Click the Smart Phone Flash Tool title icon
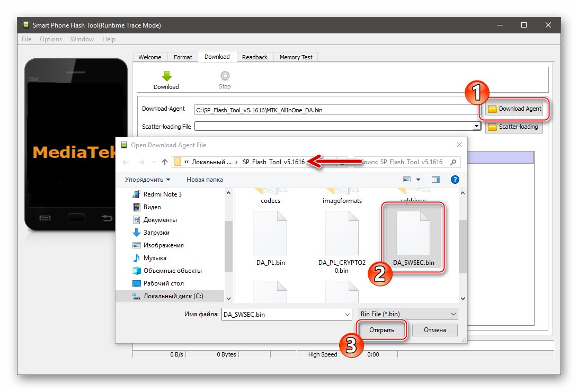 [x=26, y=25]
